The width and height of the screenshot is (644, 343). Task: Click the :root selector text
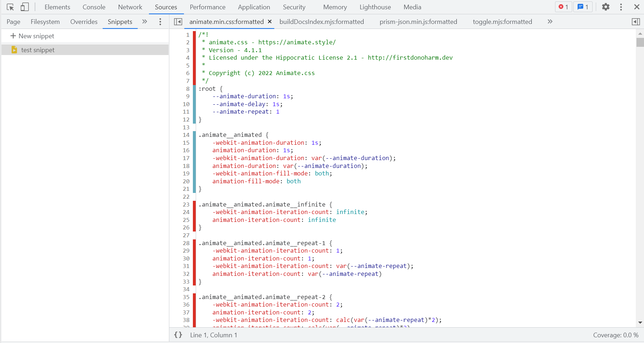coord(207,89)
